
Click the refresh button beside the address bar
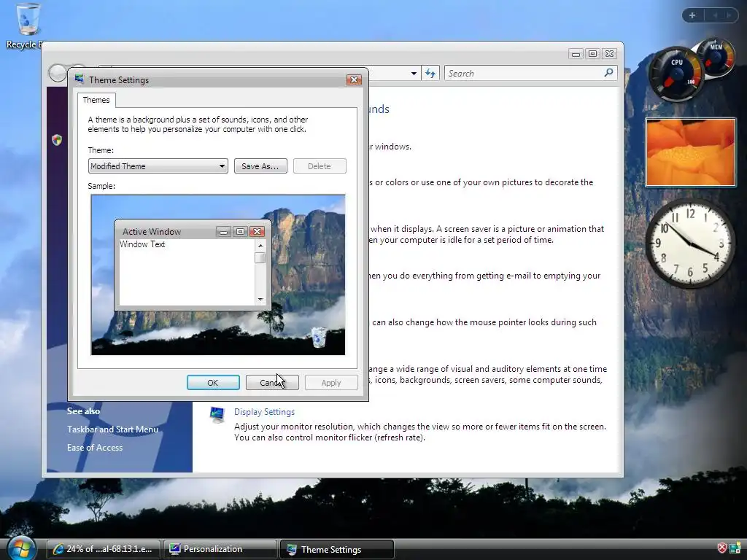[430, 74]
